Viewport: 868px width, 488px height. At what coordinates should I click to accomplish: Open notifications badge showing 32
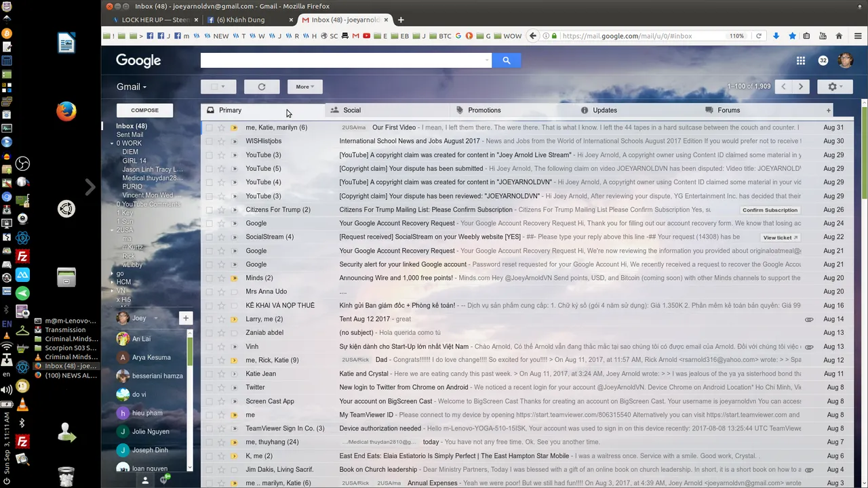tap(823, 60)
